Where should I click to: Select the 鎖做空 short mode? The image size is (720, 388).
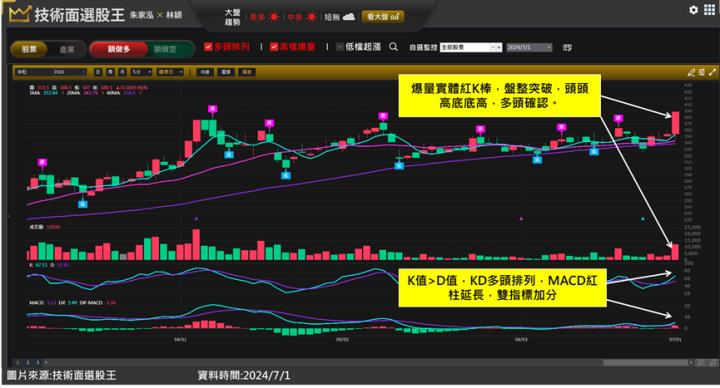[165, 49]
